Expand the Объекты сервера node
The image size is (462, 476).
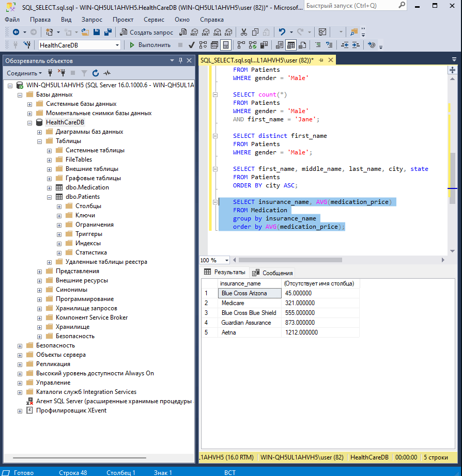pos(20,355)
